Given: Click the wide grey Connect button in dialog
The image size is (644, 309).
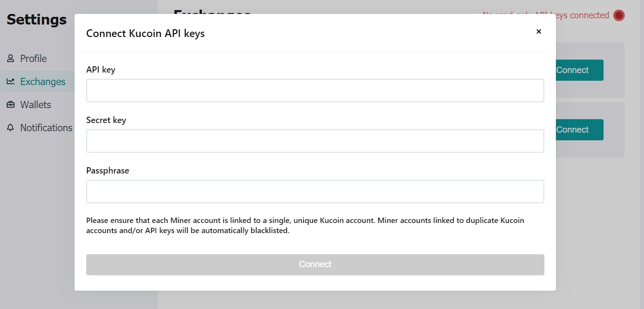Looking at the screenshot, I should point(315,265).
